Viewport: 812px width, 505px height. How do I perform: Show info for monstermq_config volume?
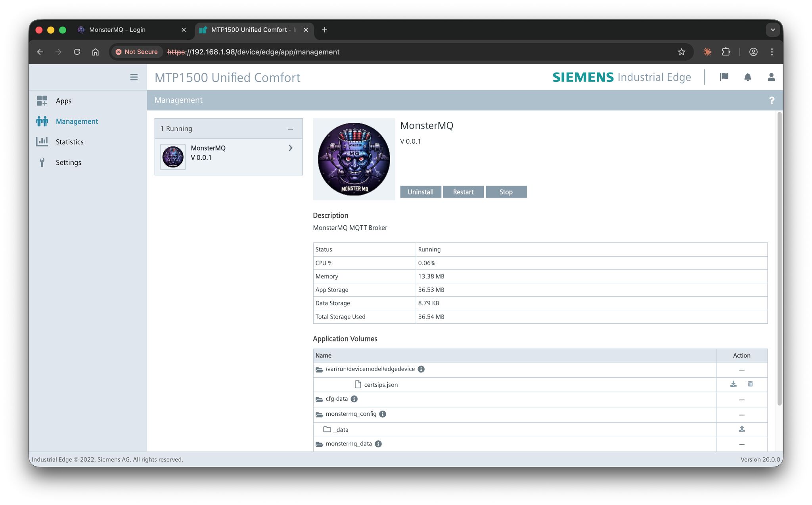(x=383, y=414)
